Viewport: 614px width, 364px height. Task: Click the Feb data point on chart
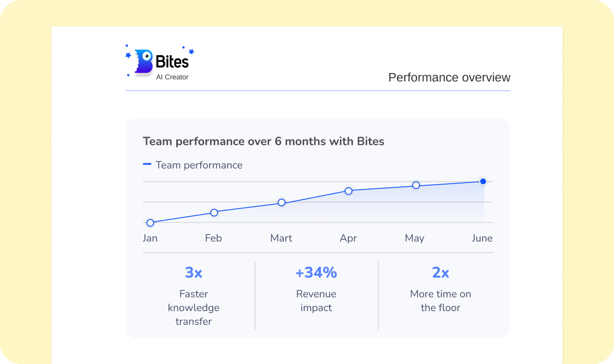pyautogui.click(x=214, y=213)
